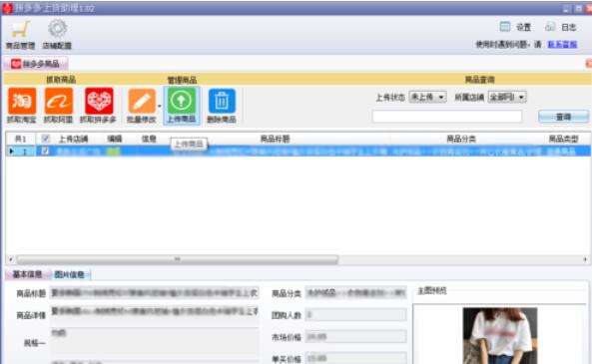Open the 联系客服 link
This screenshot has width=592, height=364.
point(562,45)
